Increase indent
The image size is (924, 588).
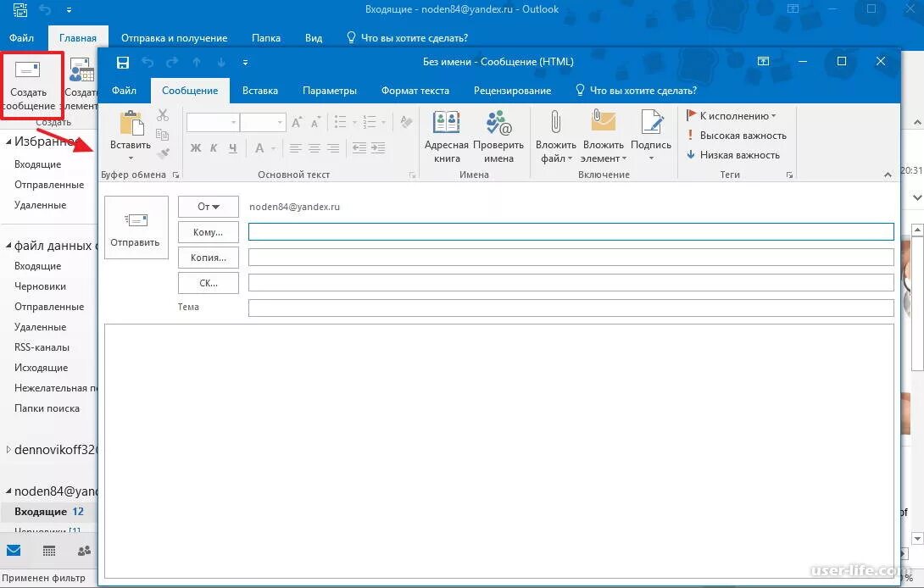pyautogui.click(x=378, y=148)
